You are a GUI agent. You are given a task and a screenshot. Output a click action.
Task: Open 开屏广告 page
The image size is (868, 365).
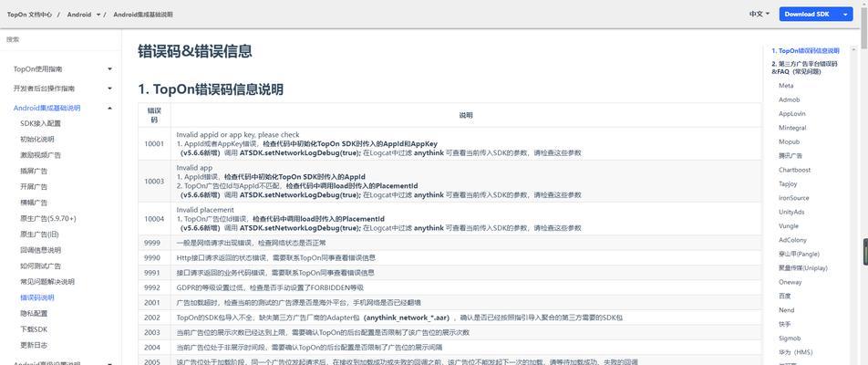pos(34,187)
